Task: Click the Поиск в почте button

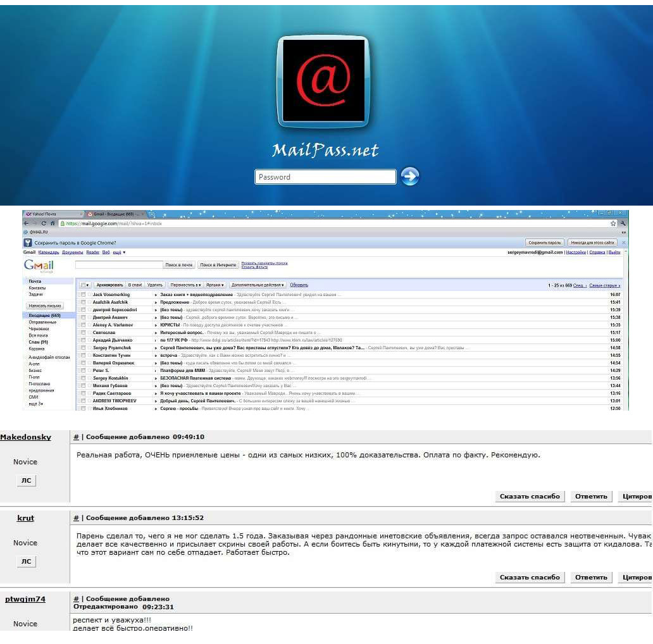Action: point(178,265)
